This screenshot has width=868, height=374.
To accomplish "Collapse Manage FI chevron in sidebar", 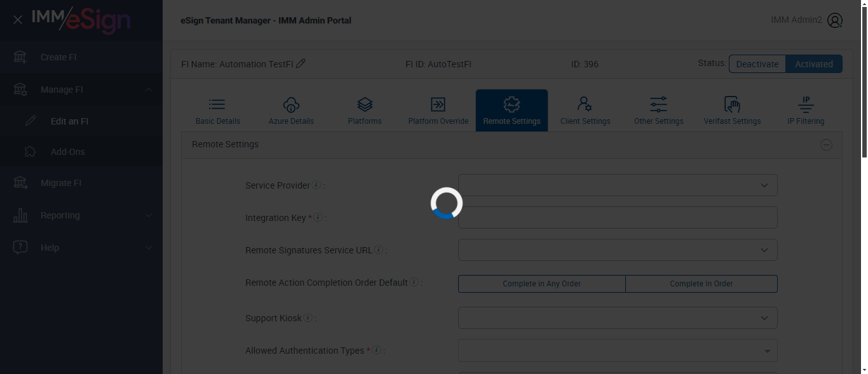I will 148,90.
